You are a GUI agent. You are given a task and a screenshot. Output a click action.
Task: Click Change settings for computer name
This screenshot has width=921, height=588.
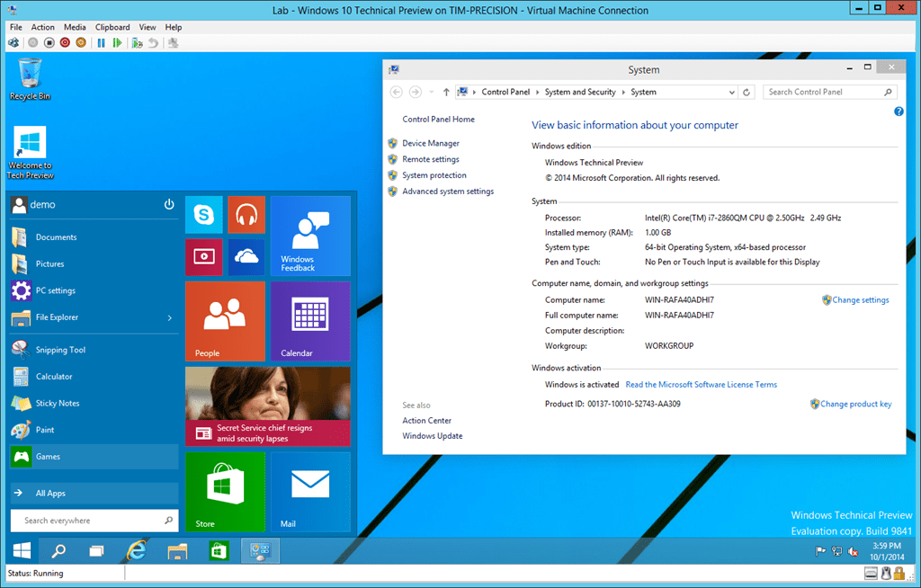point(861,300)
